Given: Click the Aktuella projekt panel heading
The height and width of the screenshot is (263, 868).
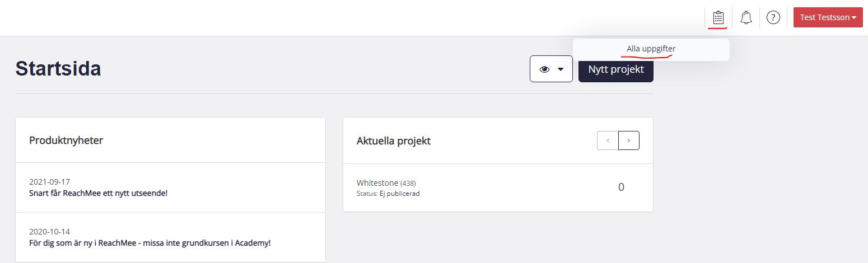Looking at the screenshot, I should click(394, 141).
